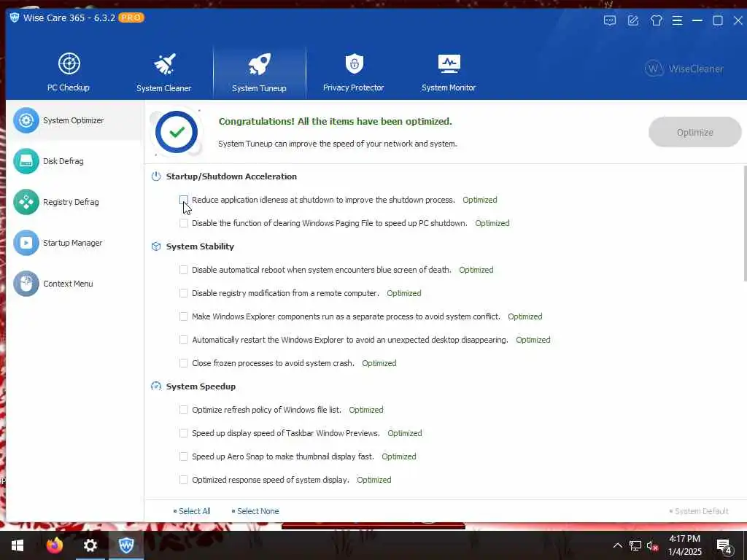Select Startup Manager in the sidebar

[75, 243]
